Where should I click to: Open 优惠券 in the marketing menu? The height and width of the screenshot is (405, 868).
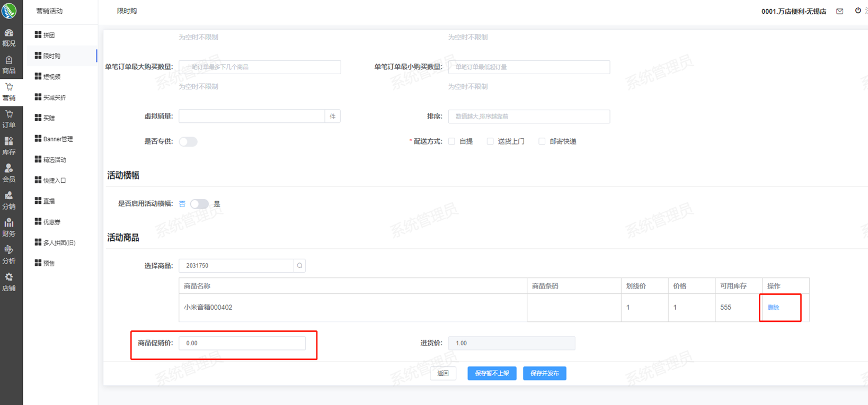coord(61,222)
